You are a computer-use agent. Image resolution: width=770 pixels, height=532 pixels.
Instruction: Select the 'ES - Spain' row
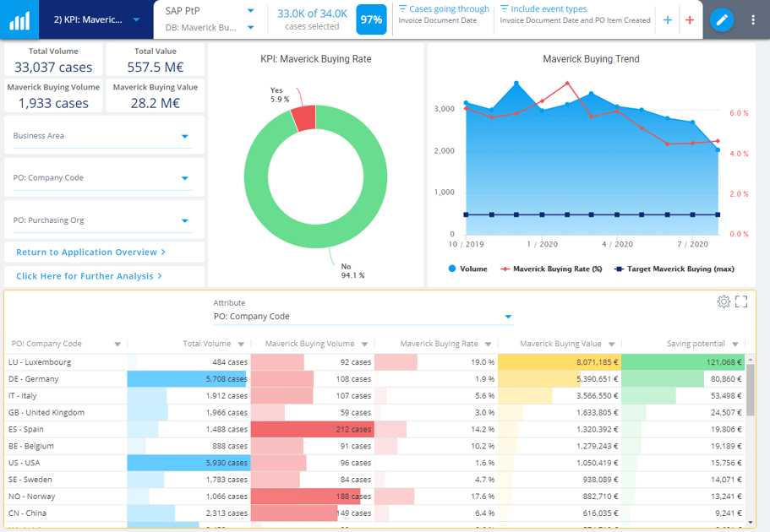pos(374,430)
